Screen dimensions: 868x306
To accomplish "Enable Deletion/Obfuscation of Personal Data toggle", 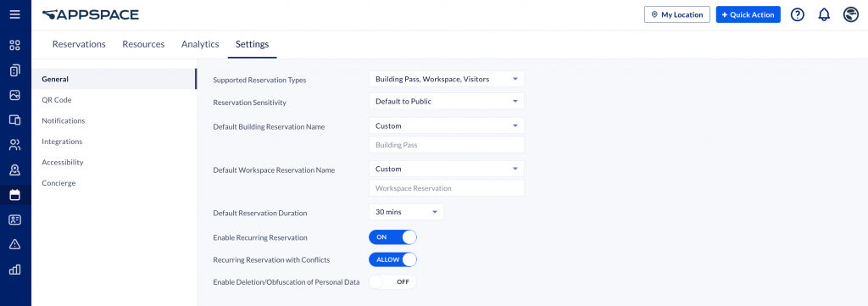I will pos(392,281).
